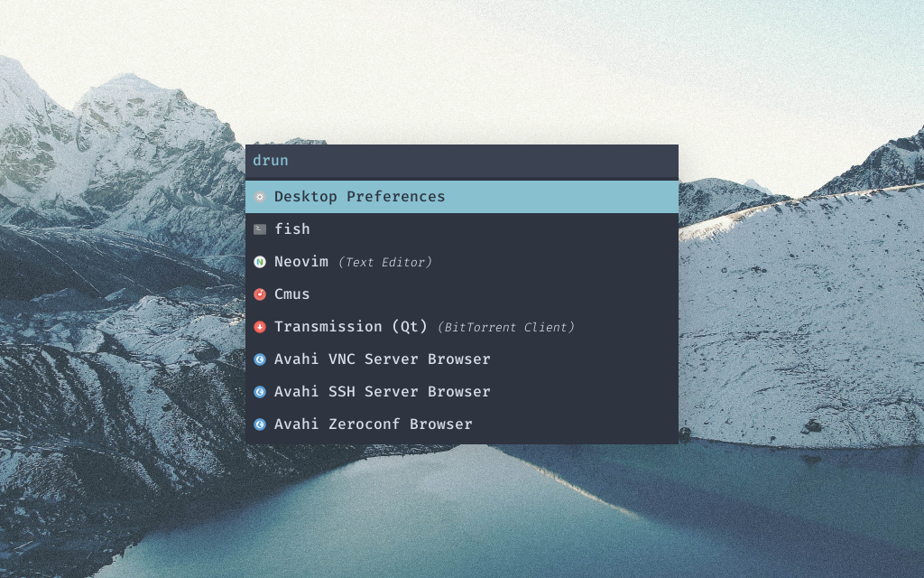Click the Avahi Zeroconf Browser icon

260,424
